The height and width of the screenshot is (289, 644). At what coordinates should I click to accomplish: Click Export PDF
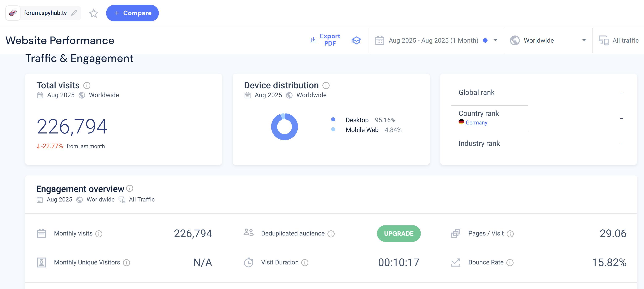[x=326, y=40]
